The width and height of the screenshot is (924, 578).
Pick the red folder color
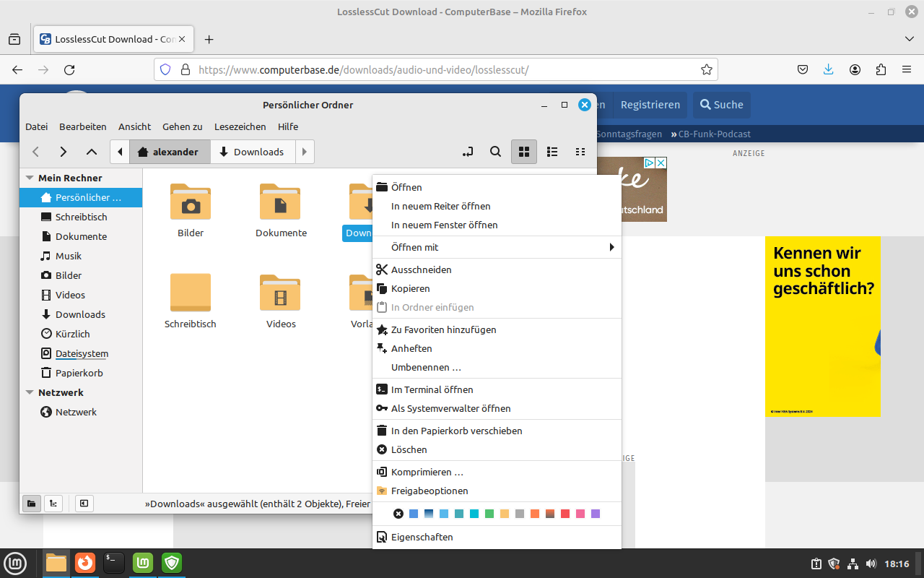(565, 514)
